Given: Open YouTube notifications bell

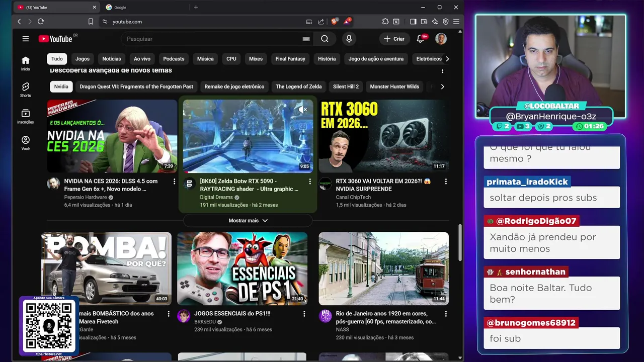Looking at the screenshot, I should 421,39.
